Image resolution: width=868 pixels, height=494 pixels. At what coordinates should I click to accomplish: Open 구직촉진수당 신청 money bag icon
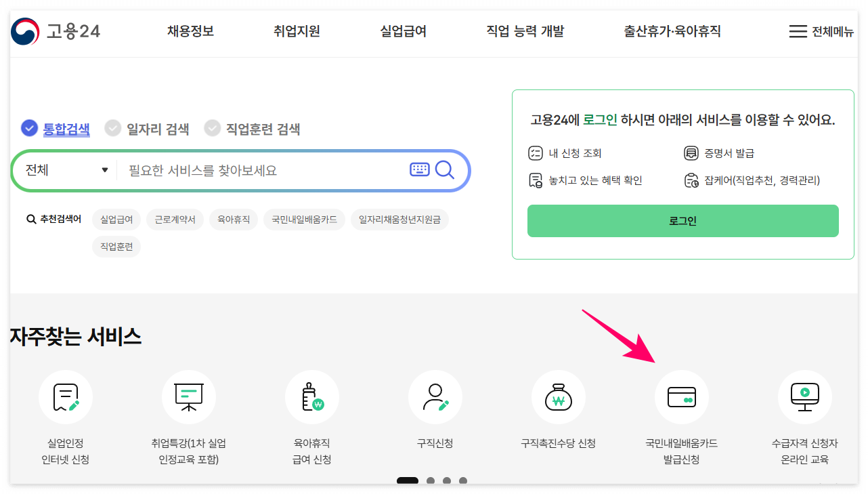point(558,396)
